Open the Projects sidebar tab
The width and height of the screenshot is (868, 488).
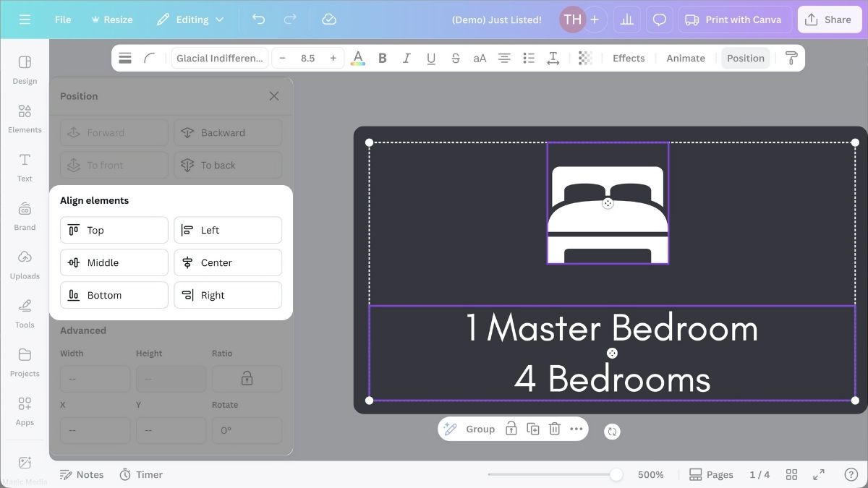point(25,363)
